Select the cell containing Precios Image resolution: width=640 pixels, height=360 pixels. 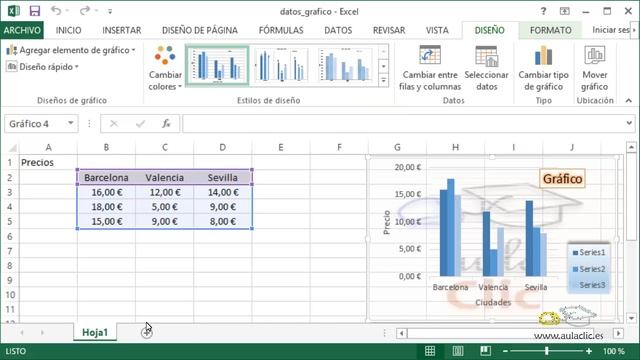48,162
